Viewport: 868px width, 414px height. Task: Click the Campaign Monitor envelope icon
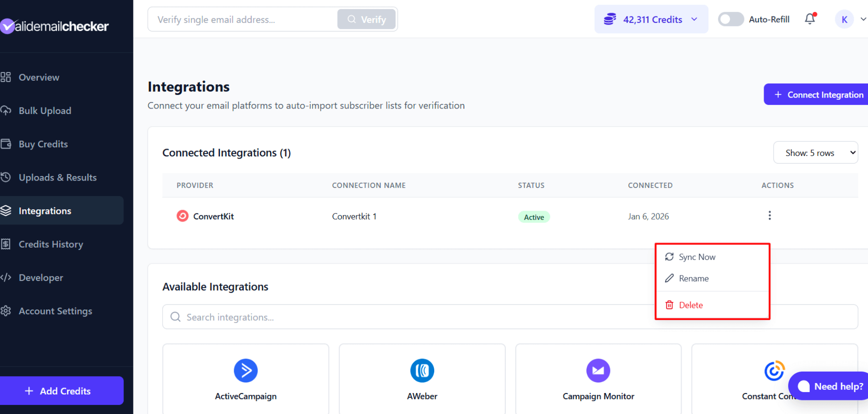click(x=598, y=371)
